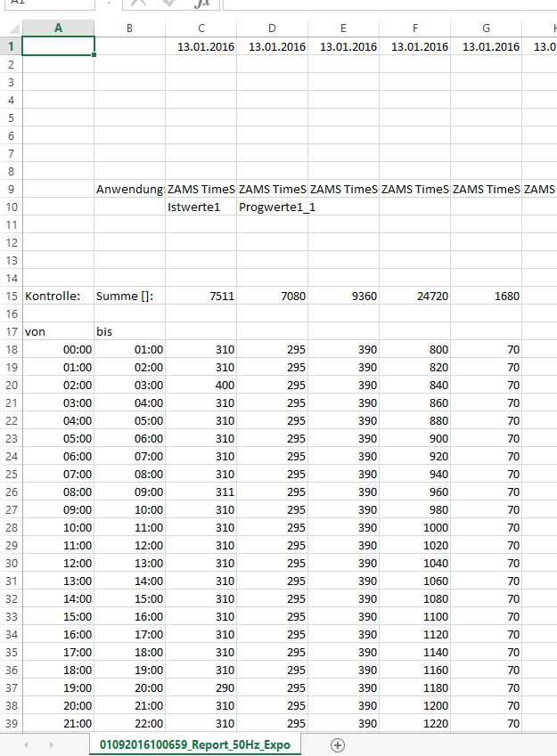The height and width of the screenshot is (756, 557).
Task: Select von time 12:00 in row 30
Action: (x=58, y=563)
